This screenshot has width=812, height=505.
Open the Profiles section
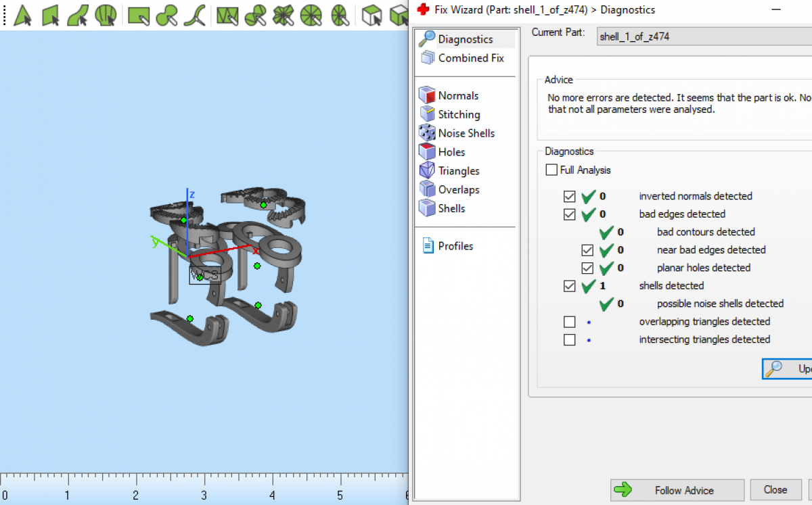[455, 246]
